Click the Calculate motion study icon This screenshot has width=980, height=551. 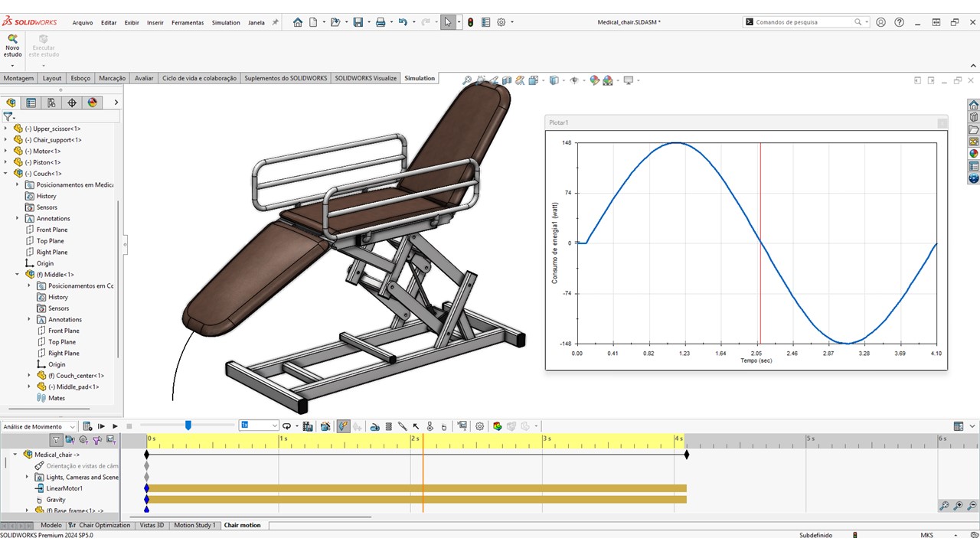click(87, 426)
